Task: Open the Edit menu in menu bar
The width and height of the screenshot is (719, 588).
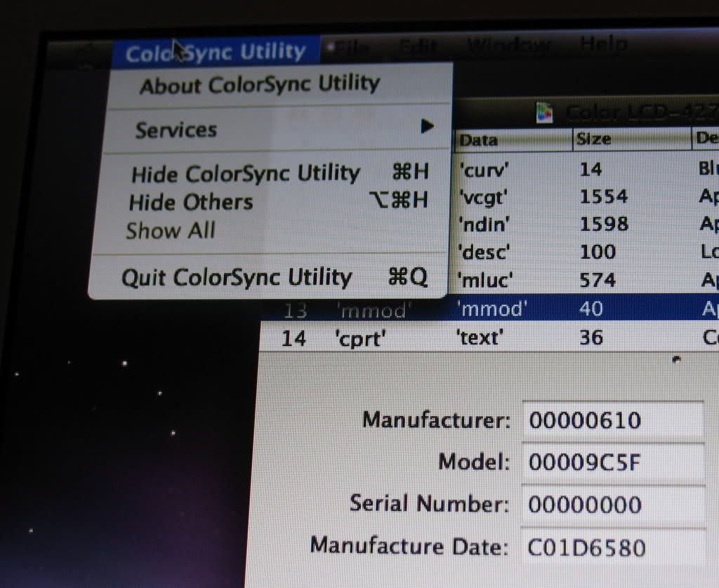Action: point(418,46)
